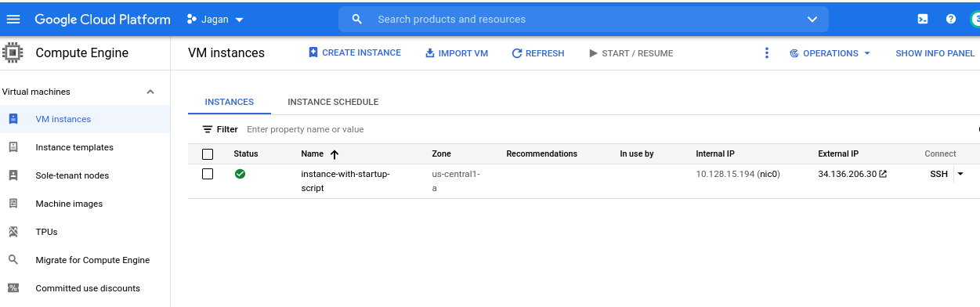Click the REFRESH button
Viewport: 980px width, 307px height.
click(538, 53)
